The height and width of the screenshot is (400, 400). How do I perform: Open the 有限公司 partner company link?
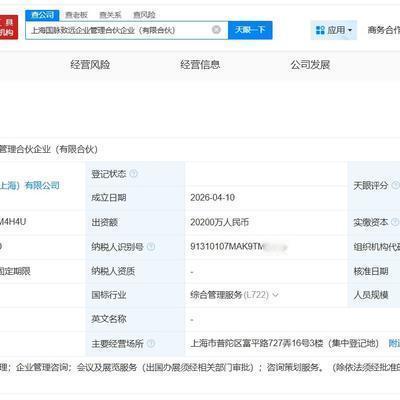(x=30, y=185)
